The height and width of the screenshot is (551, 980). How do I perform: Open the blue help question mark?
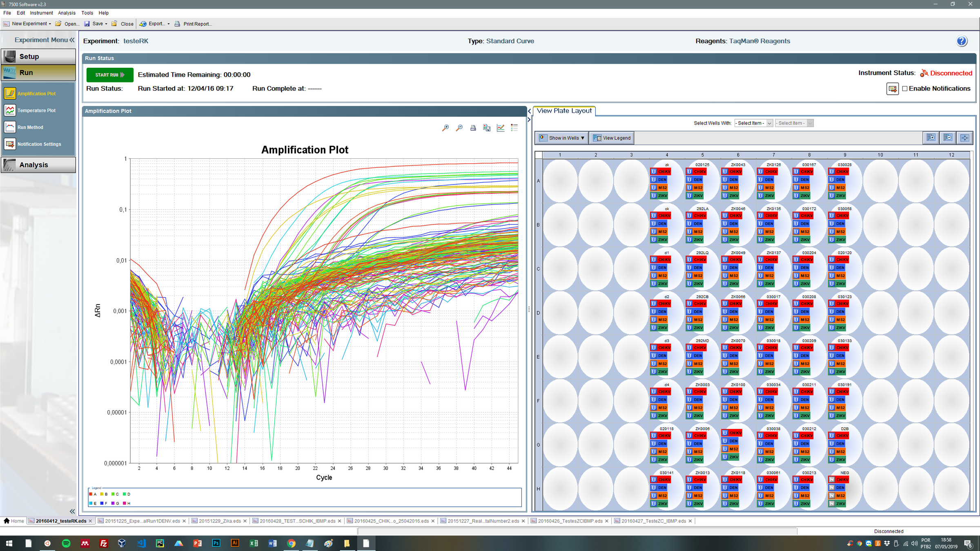point(962,41)
